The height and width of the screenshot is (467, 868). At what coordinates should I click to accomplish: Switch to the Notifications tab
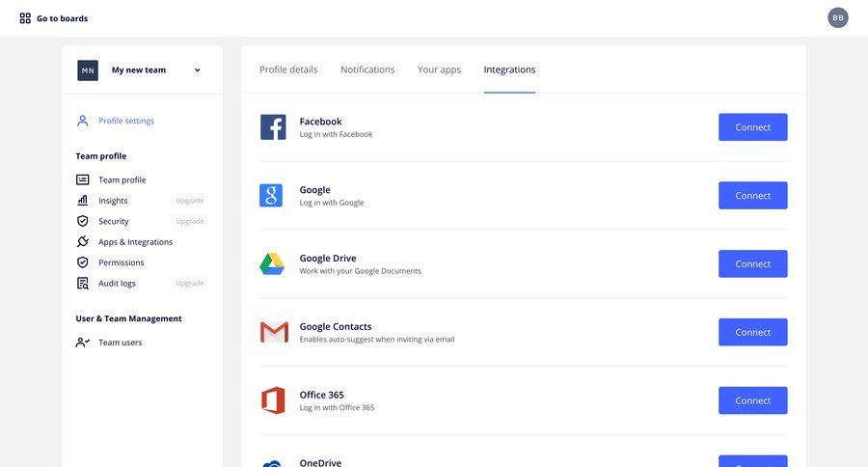coord(367,69)
